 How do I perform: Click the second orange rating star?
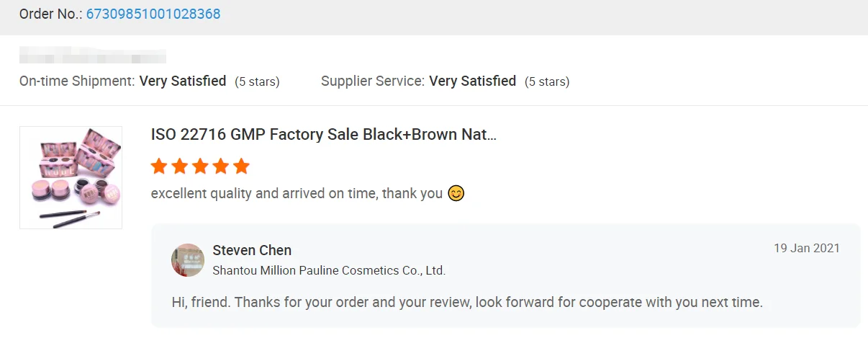click(x=180, y=167)
